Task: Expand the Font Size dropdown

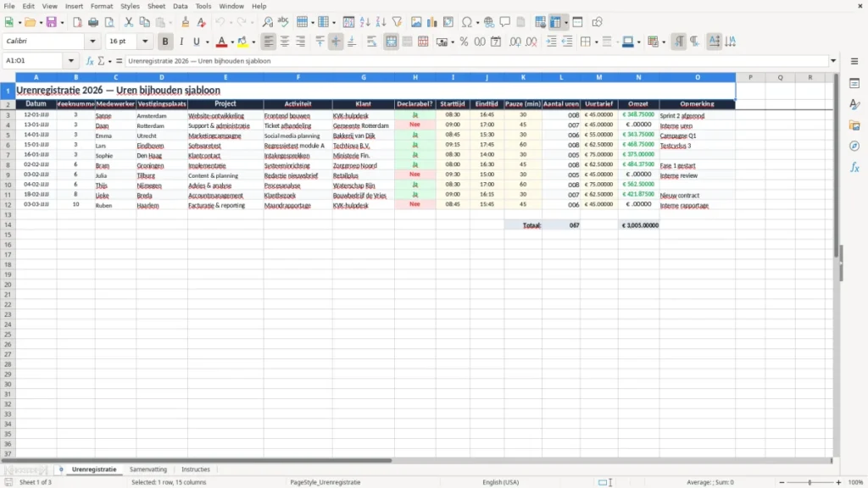Action: (x=145, y=41)
